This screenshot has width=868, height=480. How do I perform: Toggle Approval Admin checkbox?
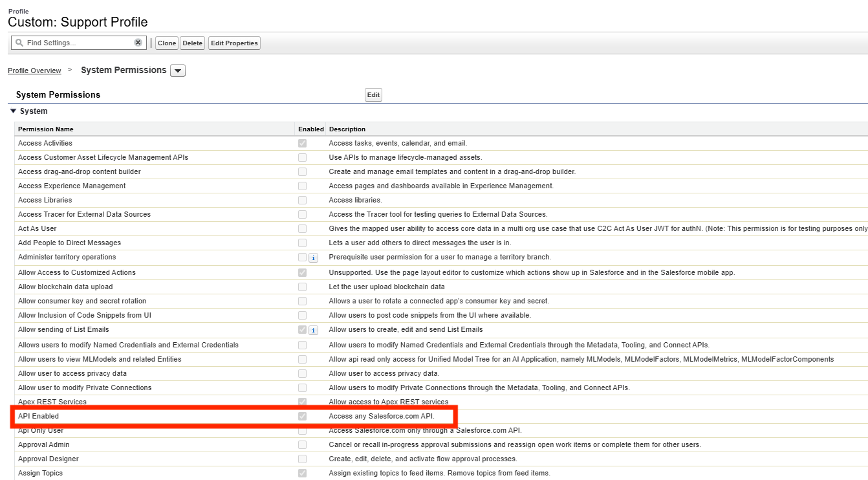(302, 444)
